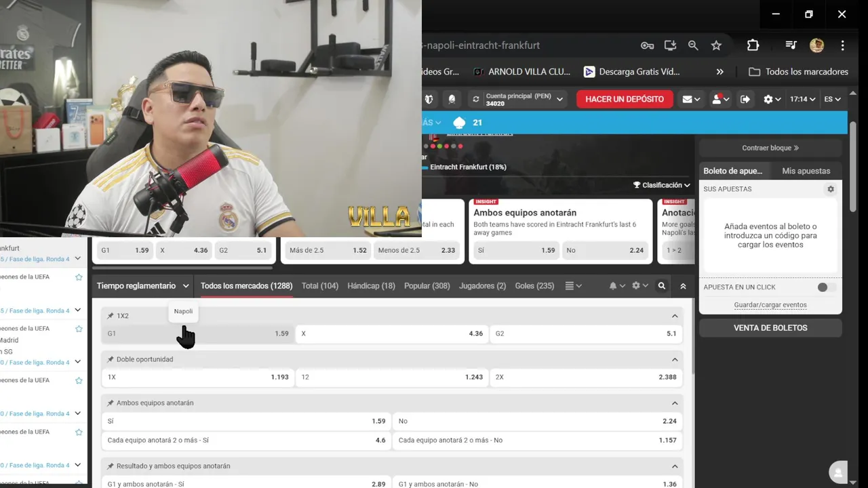Open the market notifications bell dropdown

[x=617, y=286]
